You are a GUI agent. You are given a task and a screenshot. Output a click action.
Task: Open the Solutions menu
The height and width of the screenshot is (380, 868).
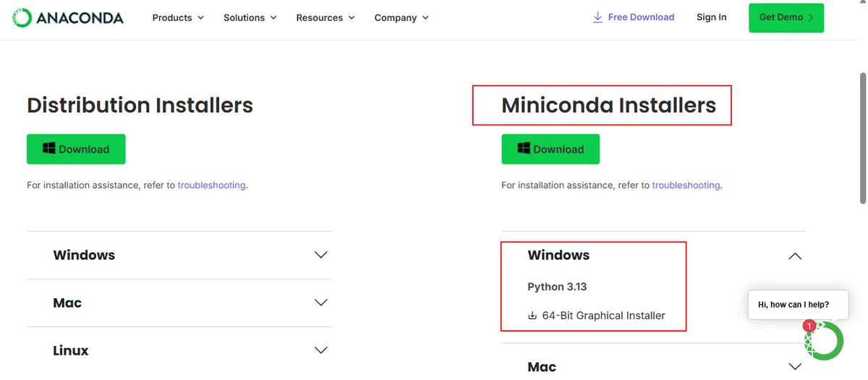point(250,17)
